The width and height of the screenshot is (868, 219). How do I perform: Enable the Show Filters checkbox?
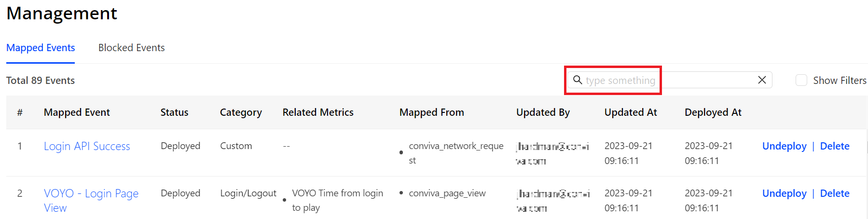pos(801,80)
